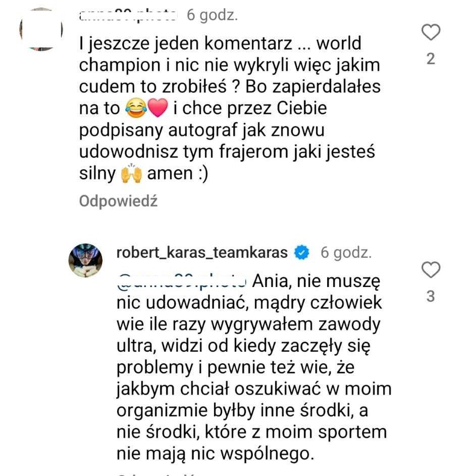Image resolution: width=464 pixels, height=476 pixels.
Task: Open the first commenter's avatar
Action: tap(40, 29)
